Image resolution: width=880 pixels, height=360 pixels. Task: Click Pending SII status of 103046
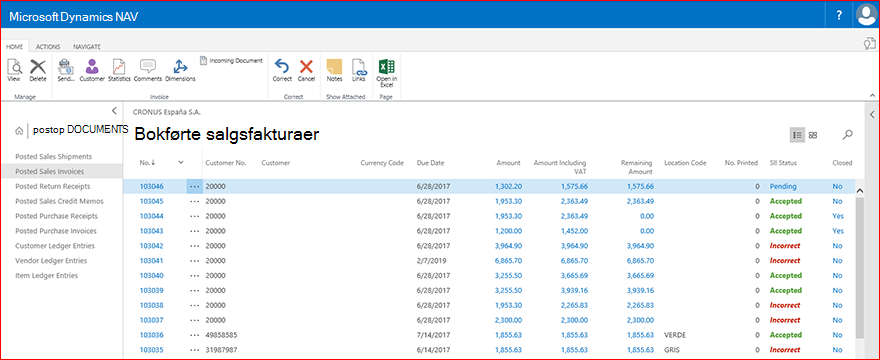coord(783,186)
